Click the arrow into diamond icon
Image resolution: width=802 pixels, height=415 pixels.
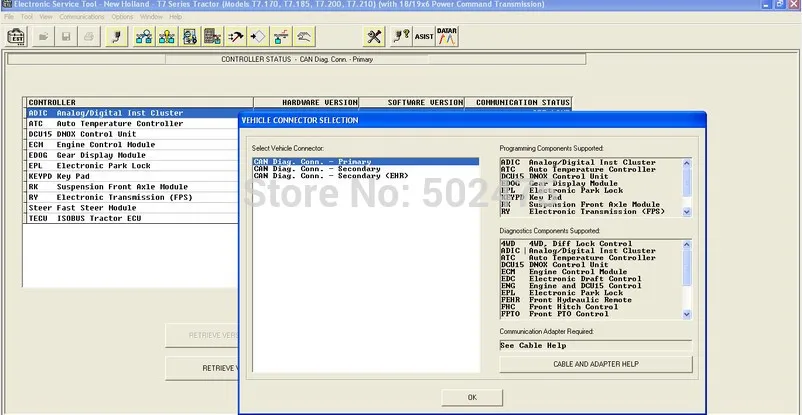[x=258, y=37]
